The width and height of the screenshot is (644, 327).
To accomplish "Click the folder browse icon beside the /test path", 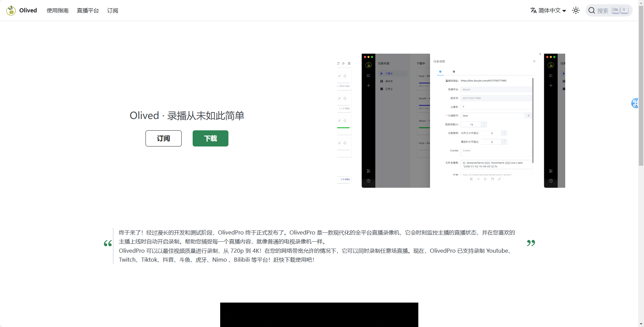I will [528, 116].
